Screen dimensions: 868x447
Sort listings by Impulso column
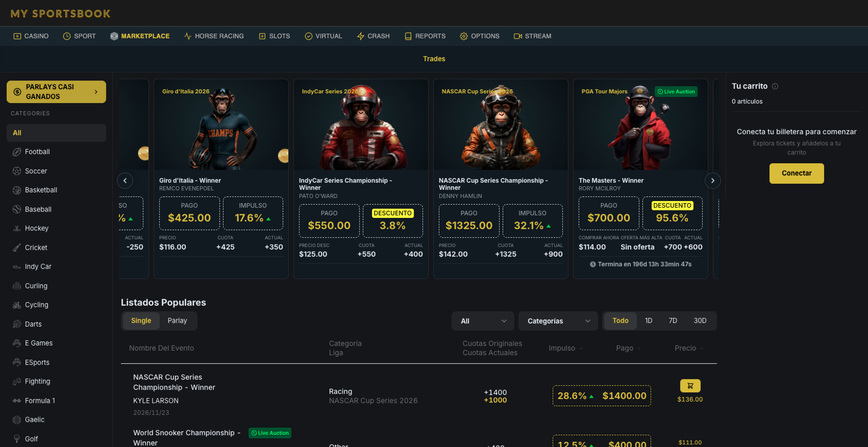click(x=565, y=348)
